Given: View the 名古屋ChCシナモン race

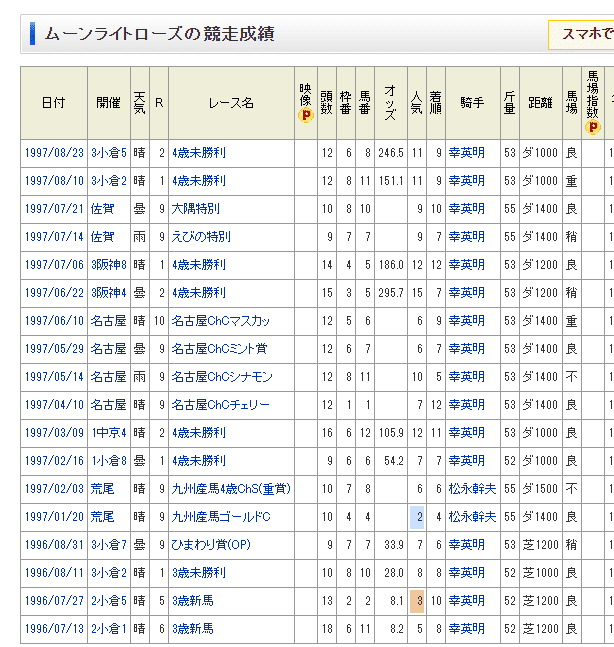Looking at the screenshot, I should click(x=221, y=377).
